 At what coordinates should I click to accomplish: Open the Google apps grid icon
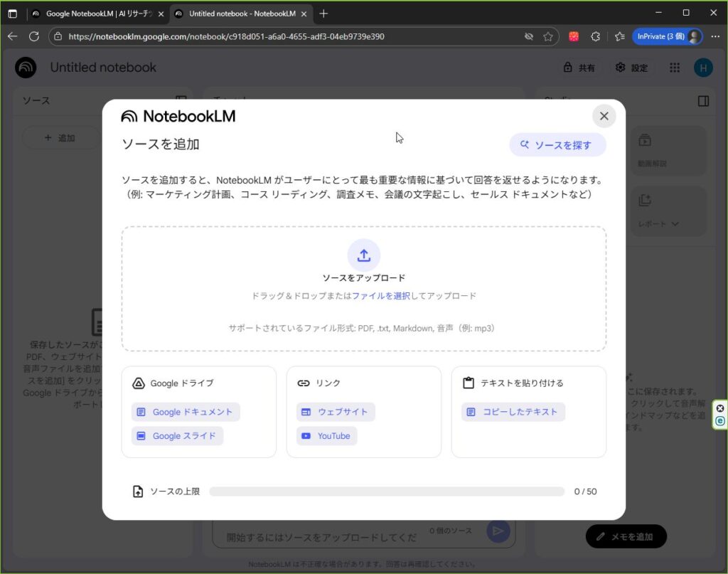click(675, 68)
